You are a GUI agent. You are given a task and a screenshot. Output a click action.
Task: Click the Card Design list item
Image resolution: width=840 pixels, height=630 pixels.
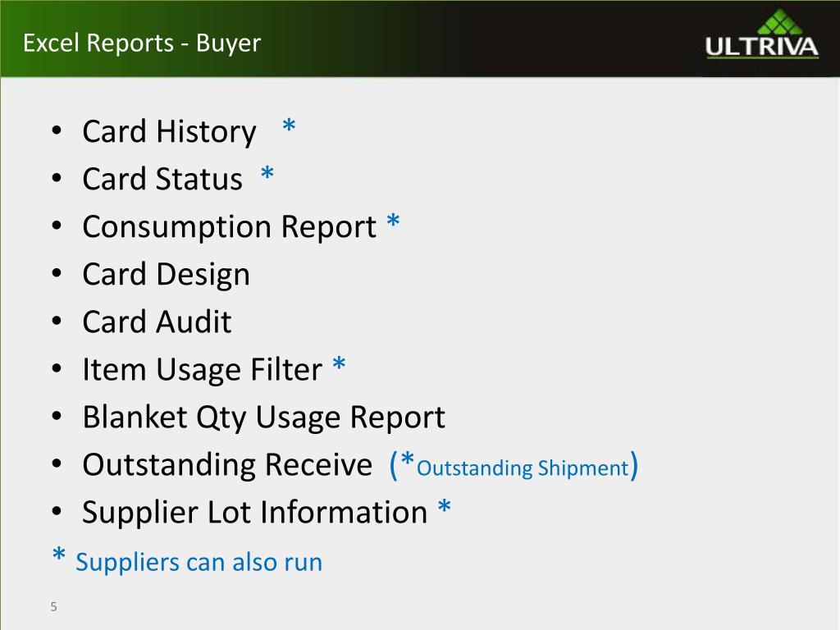pos(166,274)
